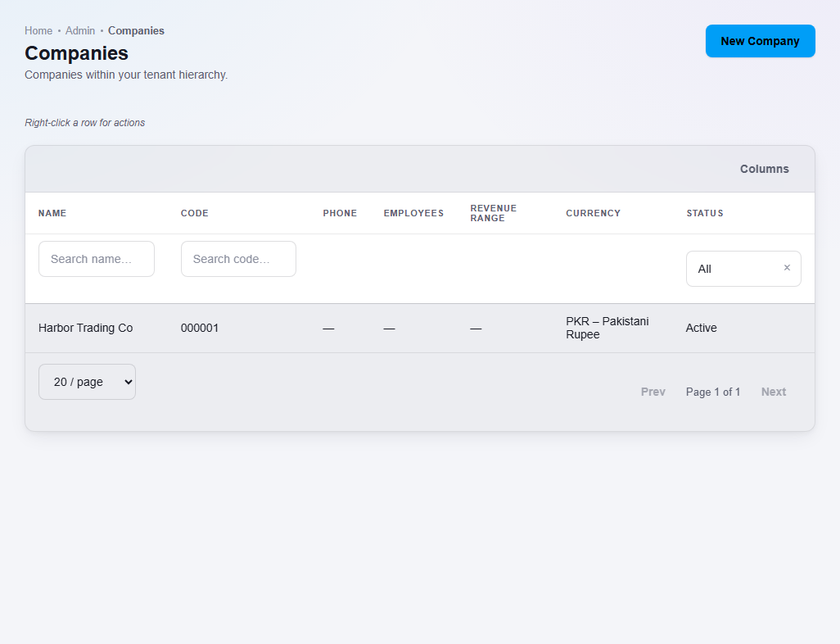The width and height of the screenshot is (840, 644).
Task: Focus the Search code field
Action: click(x=238, y=259)
